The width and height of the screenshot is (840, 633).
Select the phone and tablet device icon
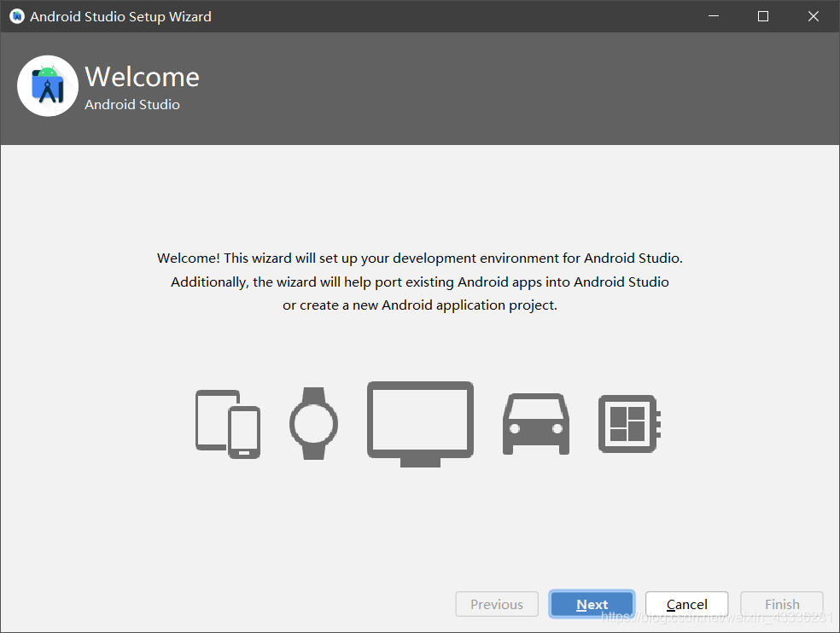click(228, 424)
